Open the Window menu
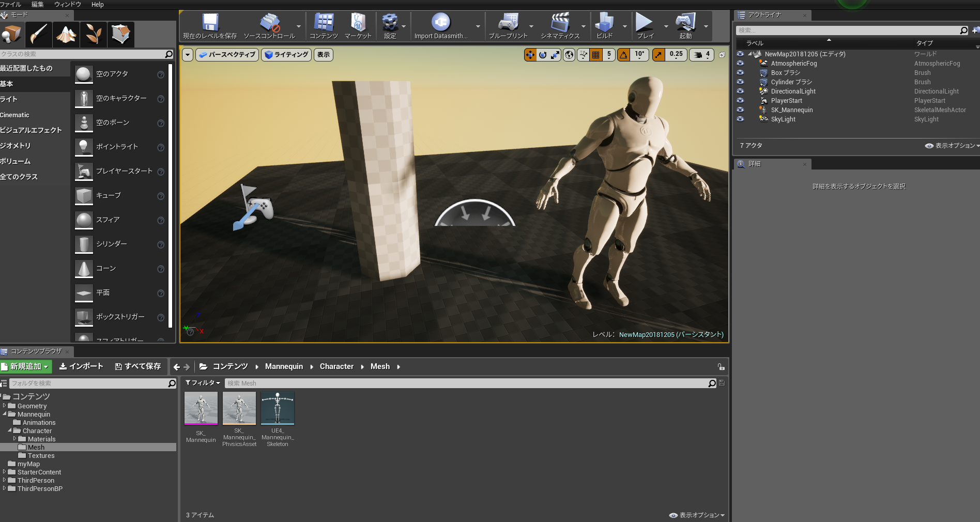980x522 pixels. [x=67, y=4]
